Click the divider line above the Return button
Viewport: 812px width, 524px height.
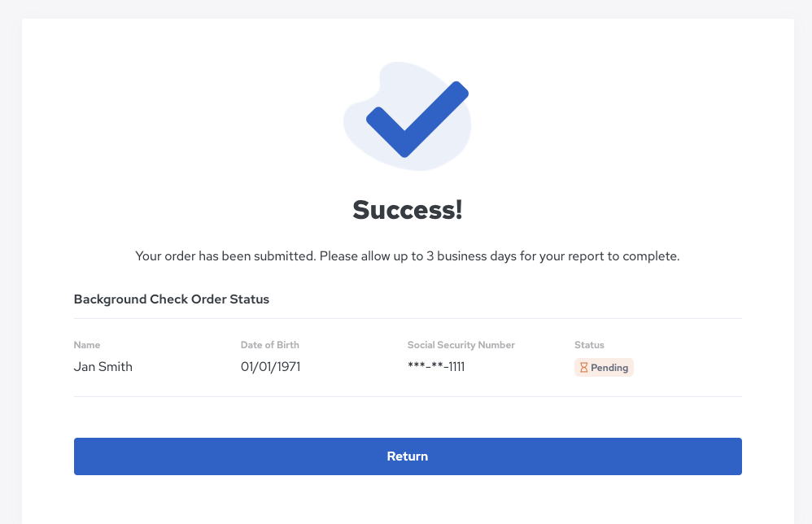[407, 396]
